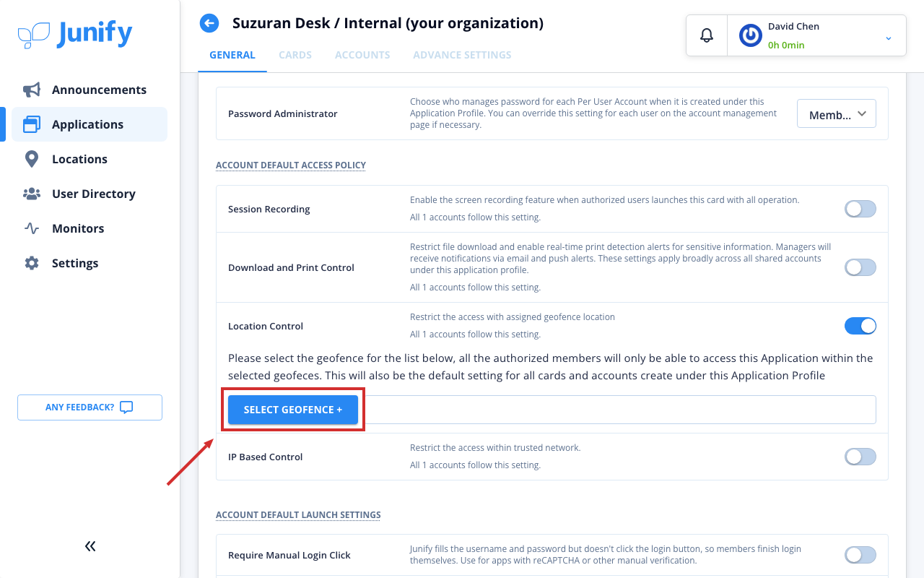924x578 pixels.
Task: Go back using the blue arrow button
Action: (209, 24)
